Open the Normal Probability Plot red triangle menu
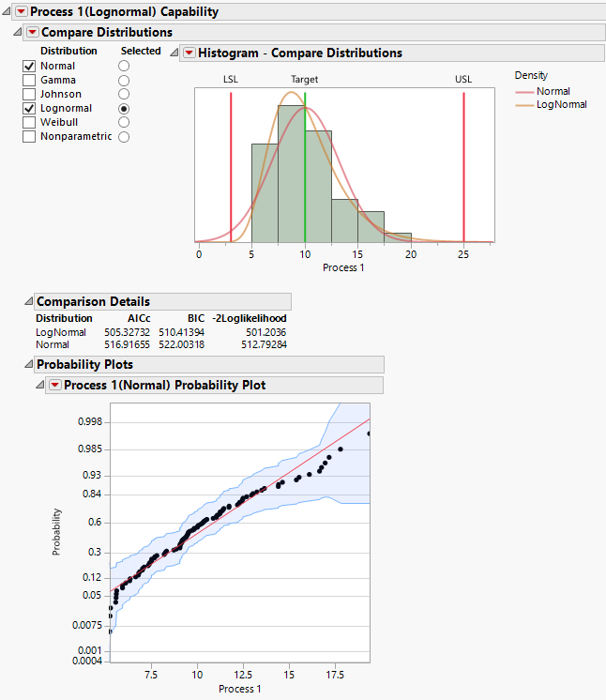This screenshot has width=606, height=700. click(x=54, y=385)
